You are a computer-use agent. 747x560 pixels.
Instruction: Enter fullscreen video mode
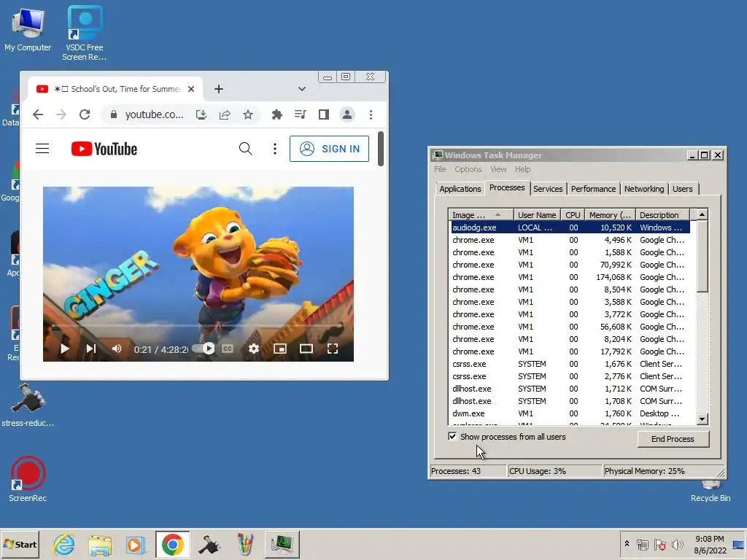click(333, 349)
